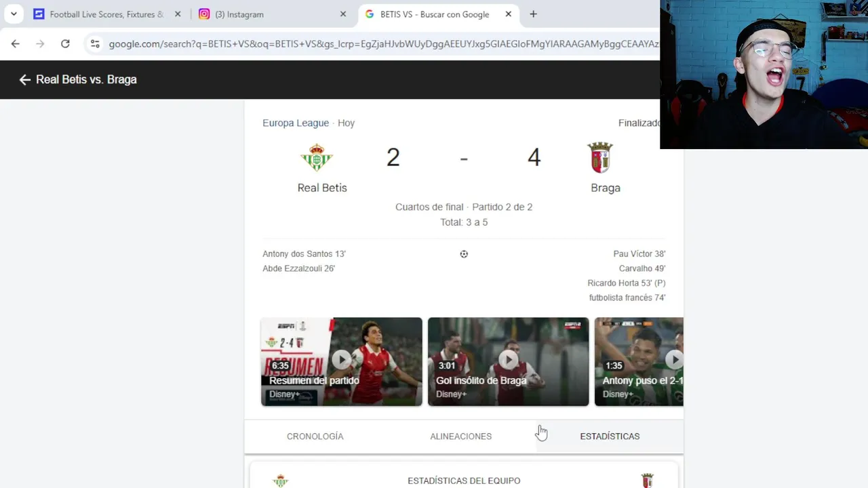This screenshot has width=868, height=488.
Task: Click the Real Betis team name
Action: [x=322, y=188]
